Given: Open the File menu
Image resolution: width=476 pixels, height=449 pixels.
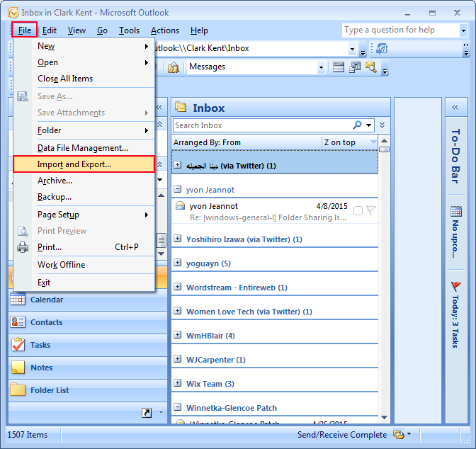Looking at the screenshot, I should click(25, 30).
